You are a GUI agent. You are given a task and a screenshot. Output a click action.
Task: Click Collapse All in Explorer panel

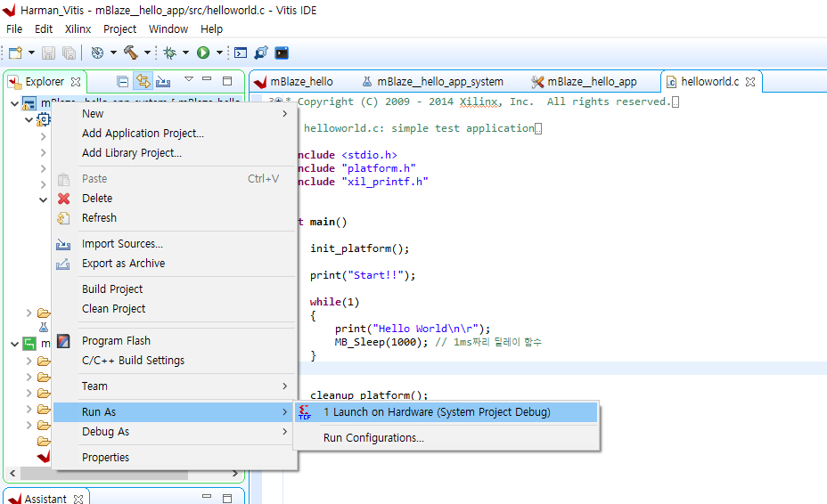(123, 81)
